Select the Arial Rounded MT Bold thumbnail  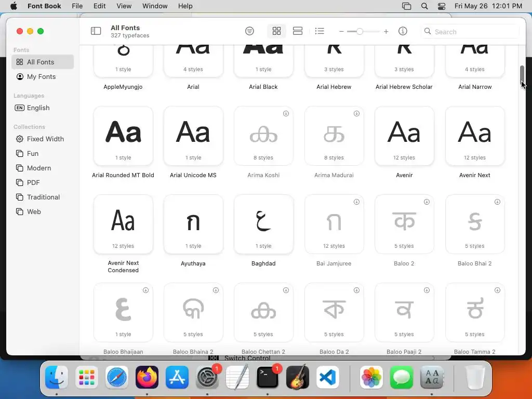pyautogui.click(x=123, y=136)
